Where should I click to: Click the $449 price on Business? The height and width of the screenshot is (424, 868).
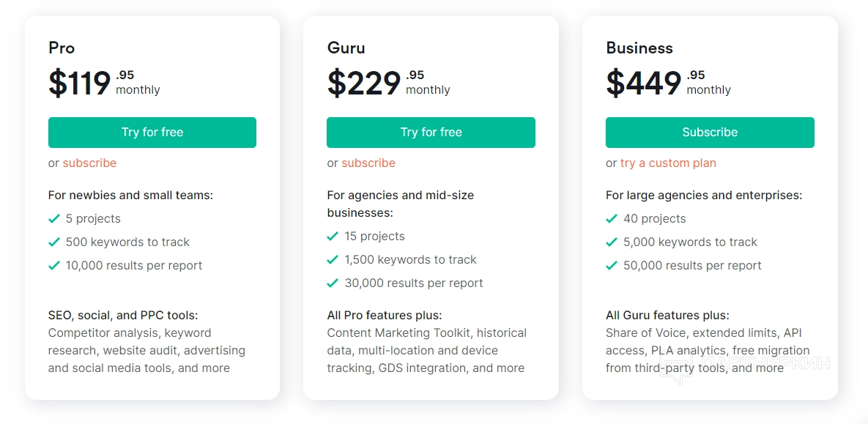coord(644,83)
